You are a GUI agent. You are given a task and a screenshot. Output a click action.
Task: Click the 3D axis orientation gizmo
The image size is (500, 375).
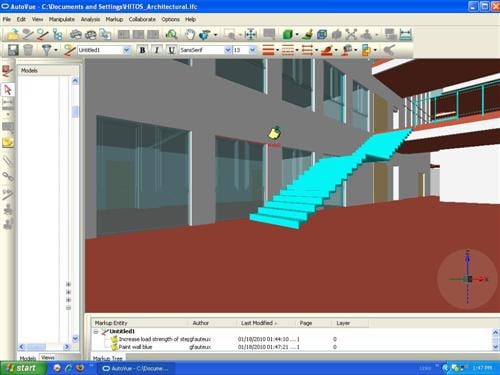468,279
